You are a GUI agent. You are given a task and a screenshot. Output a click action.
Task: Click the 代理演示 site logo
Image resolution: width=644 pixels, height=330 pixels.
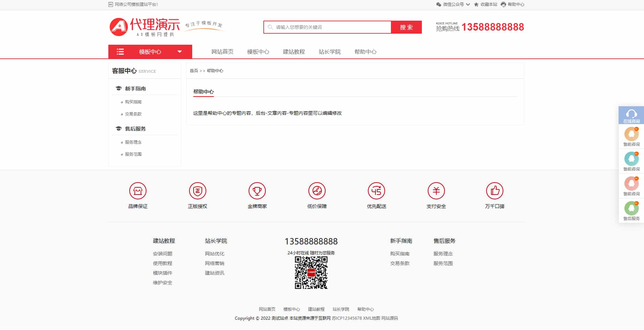144,27
